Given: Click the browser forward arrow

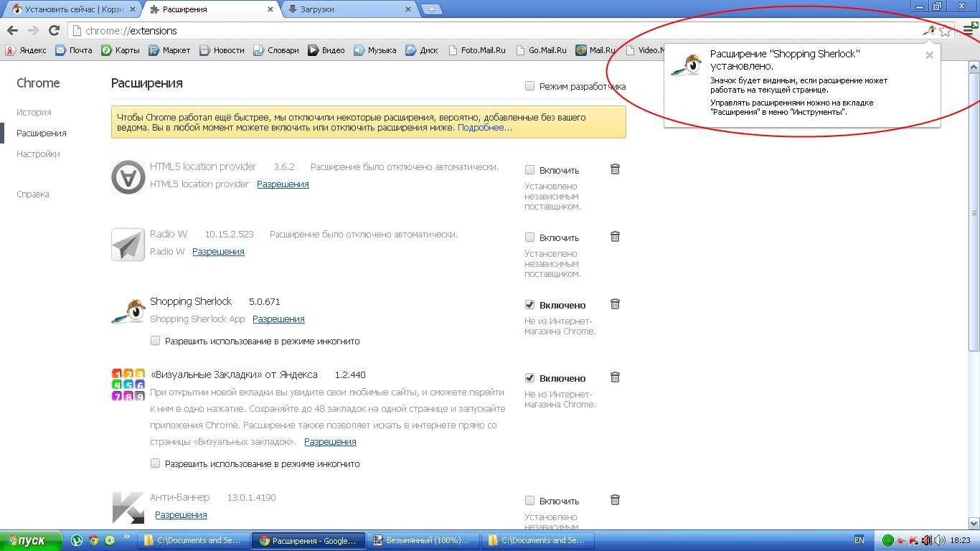Looking at the screenshot, I should (33, 30).
